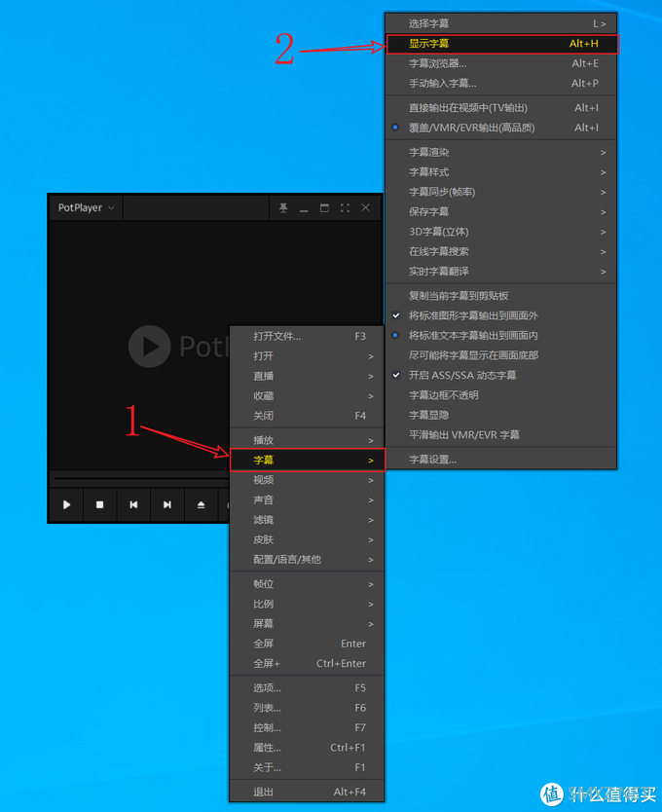Expand the 收藏 submenu
Screen dimensions: 662x812
[307, 396]
